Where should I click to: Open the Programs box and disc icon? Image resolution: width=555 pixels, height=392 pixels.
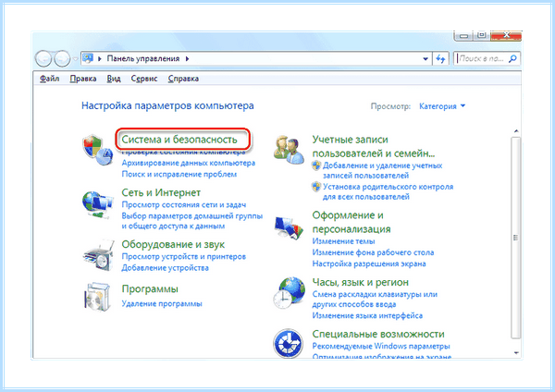[97, 297]
